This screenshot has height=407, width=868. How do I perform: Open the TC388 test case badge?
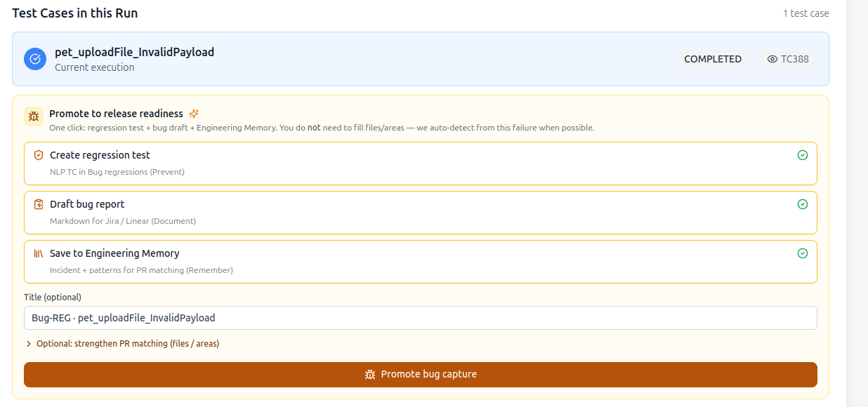(788, 59)
